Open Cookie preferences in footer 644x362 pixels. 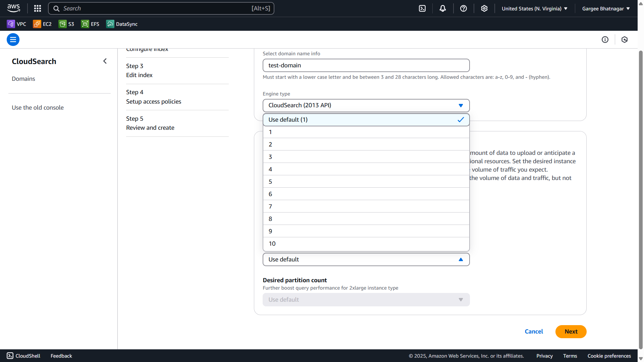tap(609, 356)
